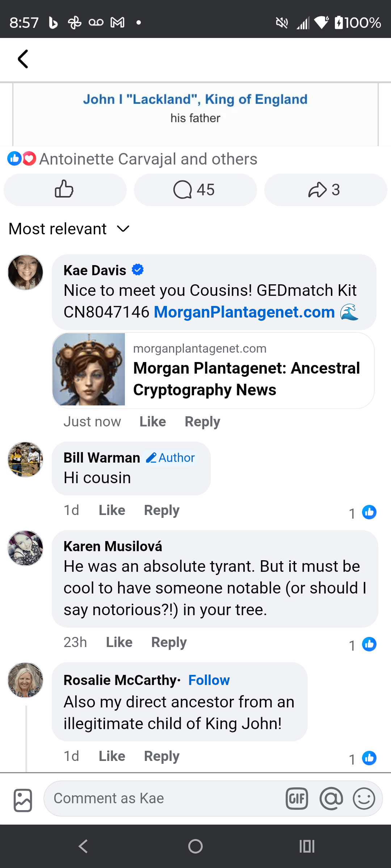The height and width of the screenshot is (868, 391).
Task: Like Karen Musilová's tyrant comment
Action: (x=119, y=642)
